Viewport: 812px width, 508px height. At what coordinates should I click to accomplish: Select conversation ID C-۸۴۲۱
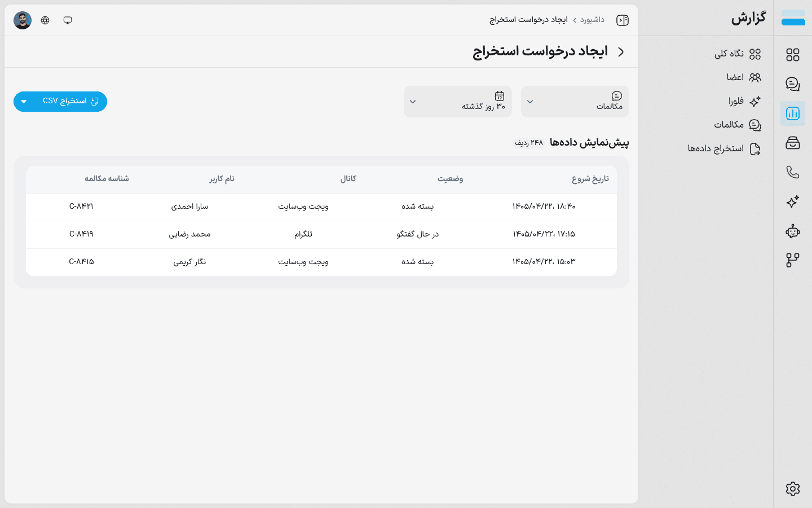tap(81, 207)
